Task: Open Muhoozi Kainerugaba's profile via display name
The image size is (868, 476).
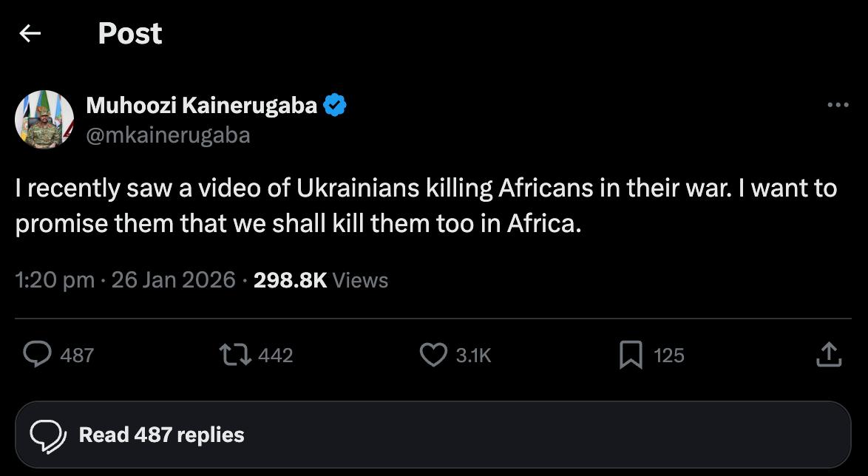Action: [x=201, y=106]
